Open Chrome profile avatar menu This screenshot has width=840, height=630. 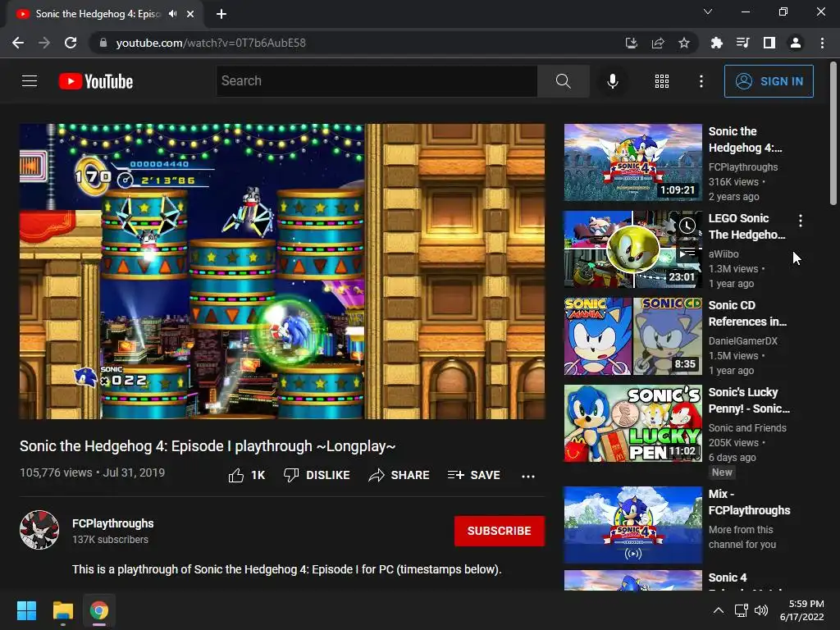point(796,43)
